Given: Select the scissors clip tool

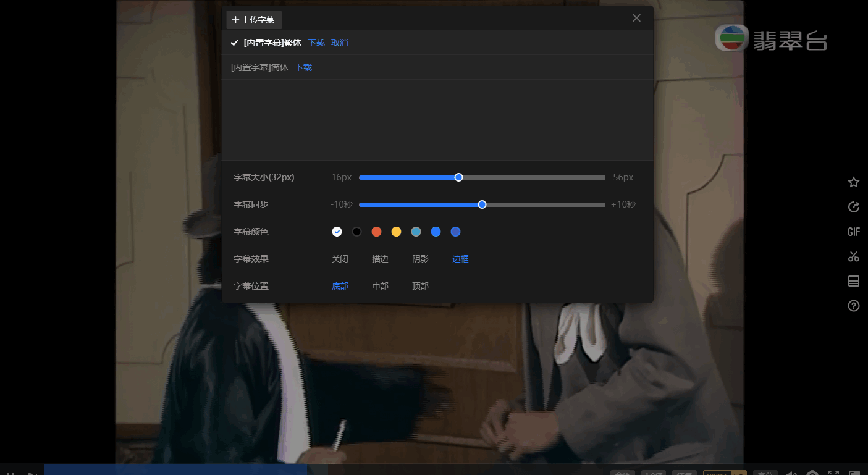Looking at the screenshot, I should (853, 256).
